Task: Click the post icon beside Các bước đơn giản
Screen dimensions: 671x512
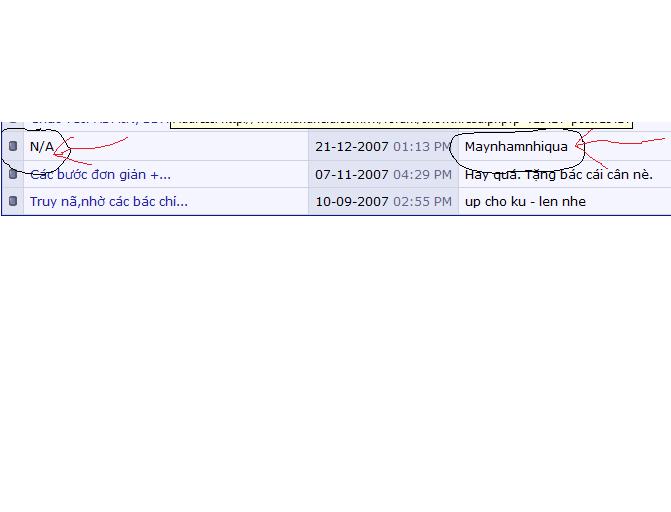Action: coord(12,174)
